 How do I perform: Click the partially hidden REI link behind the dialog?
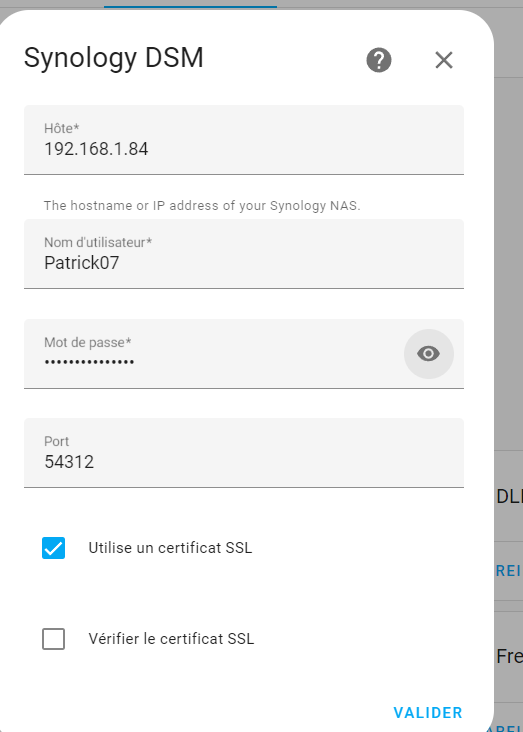(509, 571)
